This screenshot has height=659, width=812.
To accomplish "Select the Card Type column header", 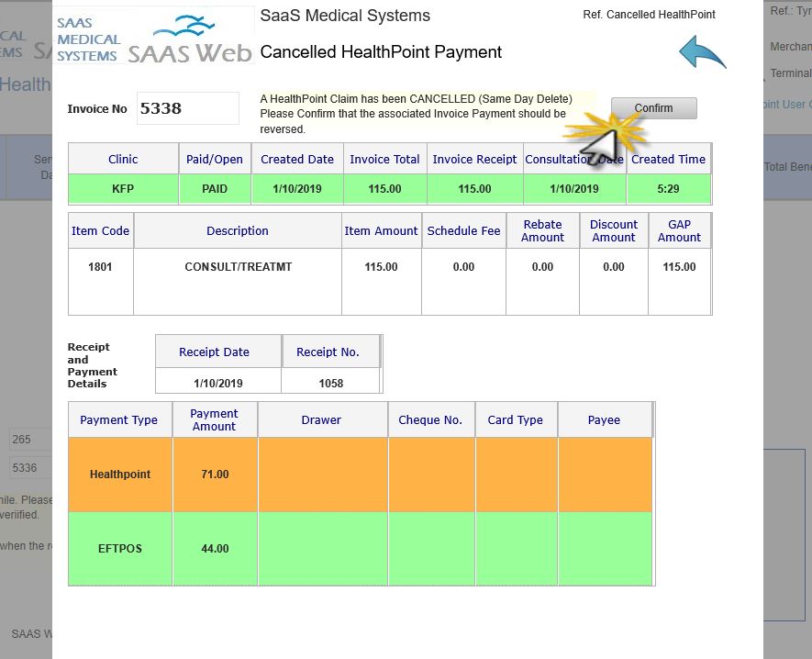I will click(516, 419).
